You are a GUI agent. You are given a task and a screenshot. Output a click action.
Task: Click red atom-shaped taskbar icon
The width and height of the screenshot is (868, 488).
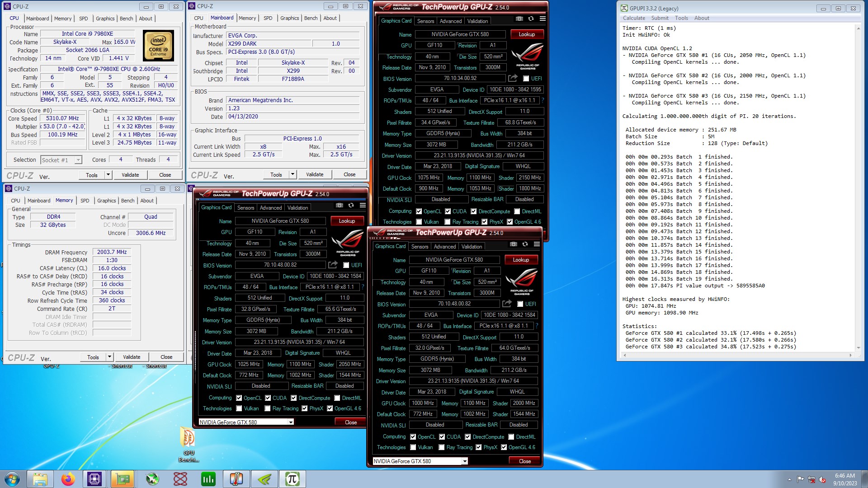(x=180, y=479)
